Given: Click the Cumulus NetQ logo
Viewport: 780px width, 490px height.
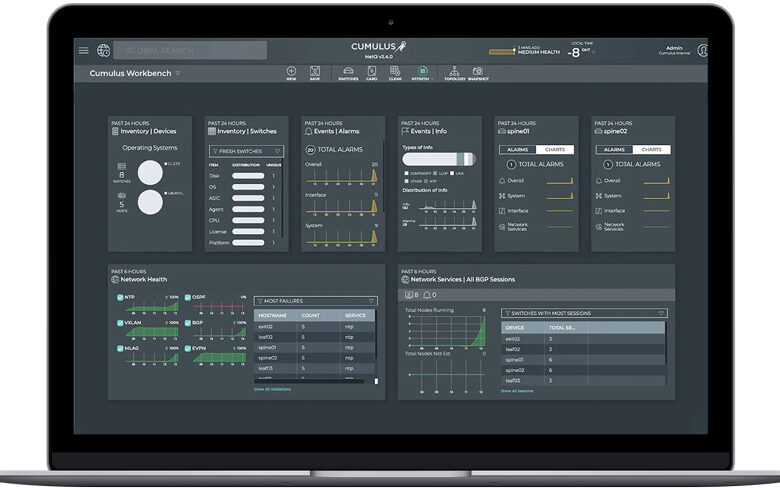Looking at the screenshot, I should click(x=379, y=49).
